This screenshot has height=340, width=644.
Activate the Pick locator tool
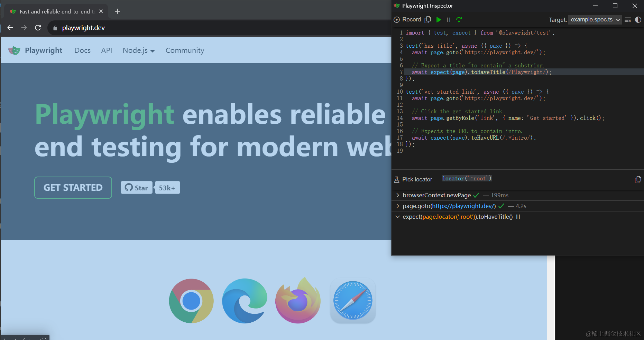pos(413,179)
